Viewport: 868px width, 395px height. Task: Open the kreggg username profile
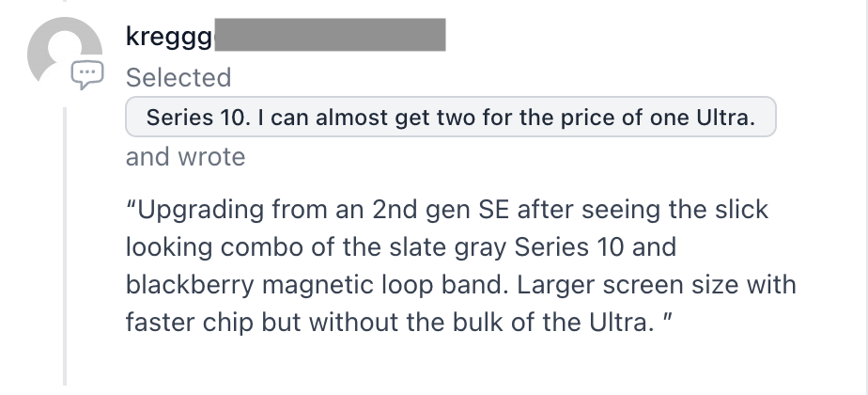pos(169,37)
